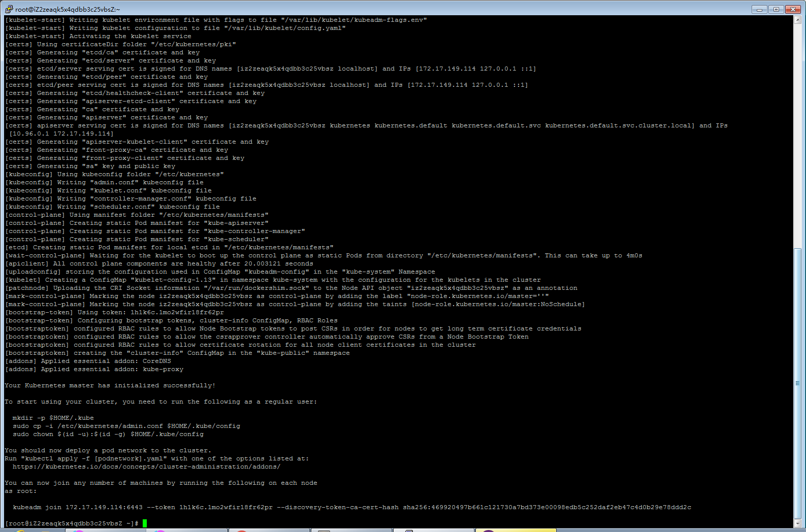
Task: Click the "To start using your cluster" line
Action: click(x=161, y=402)
